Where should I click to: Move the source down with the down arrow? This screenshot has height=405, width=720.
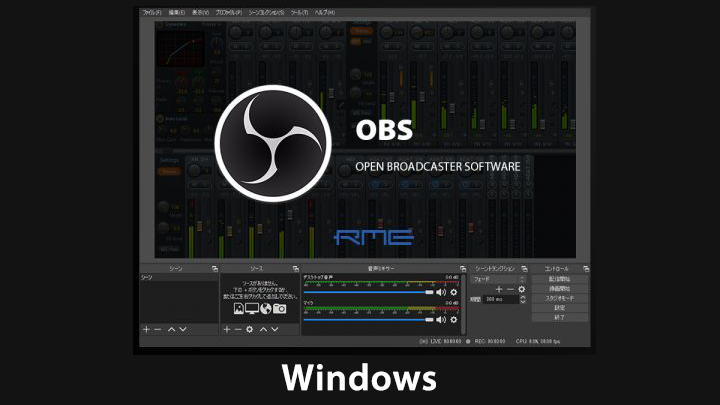(x=275, y=329)
